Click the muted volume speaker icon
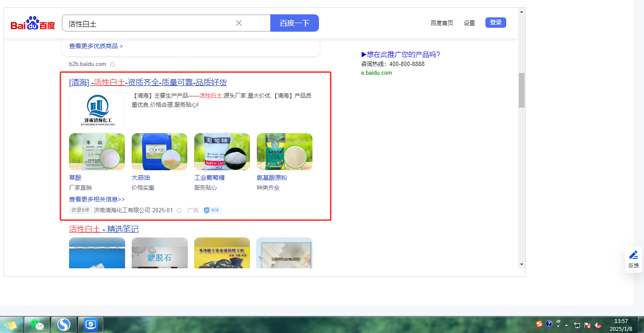 pyautogui.click(x=598, y=325)
